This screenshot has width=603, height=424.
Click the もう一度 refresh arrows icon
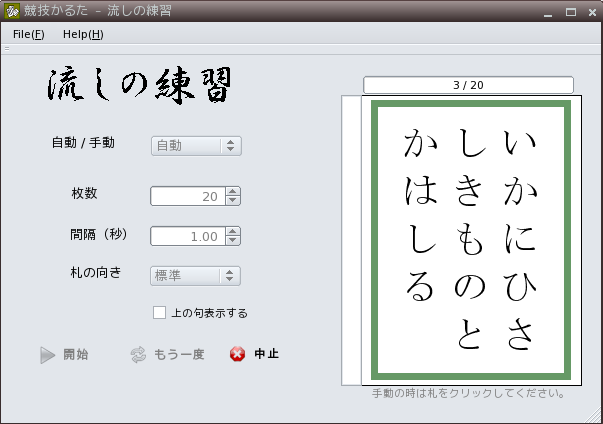pyautogui.click(x=138, y=355)
